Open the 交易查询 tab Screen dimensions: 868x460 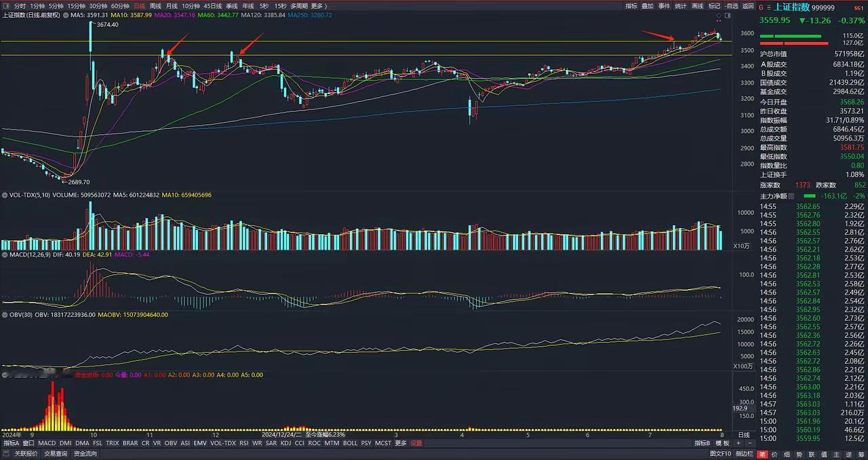[56, 454]
